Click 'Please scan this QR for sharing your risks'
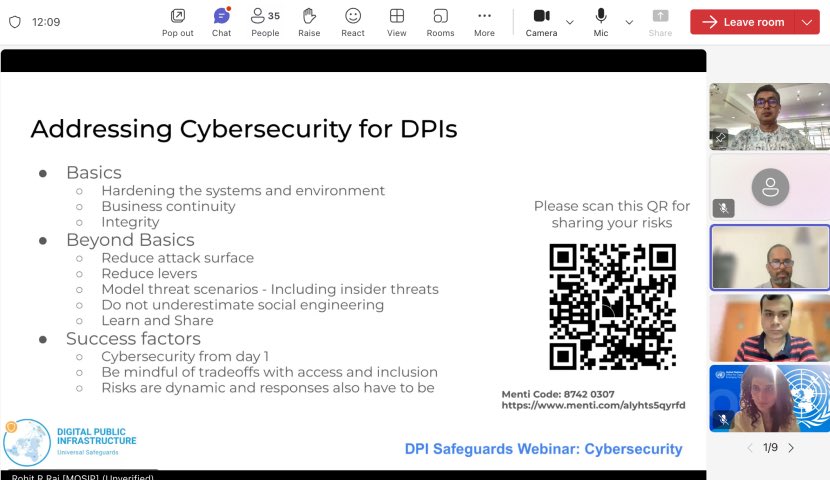The height and width of the screenshot is (480, 830). (612, 214)
